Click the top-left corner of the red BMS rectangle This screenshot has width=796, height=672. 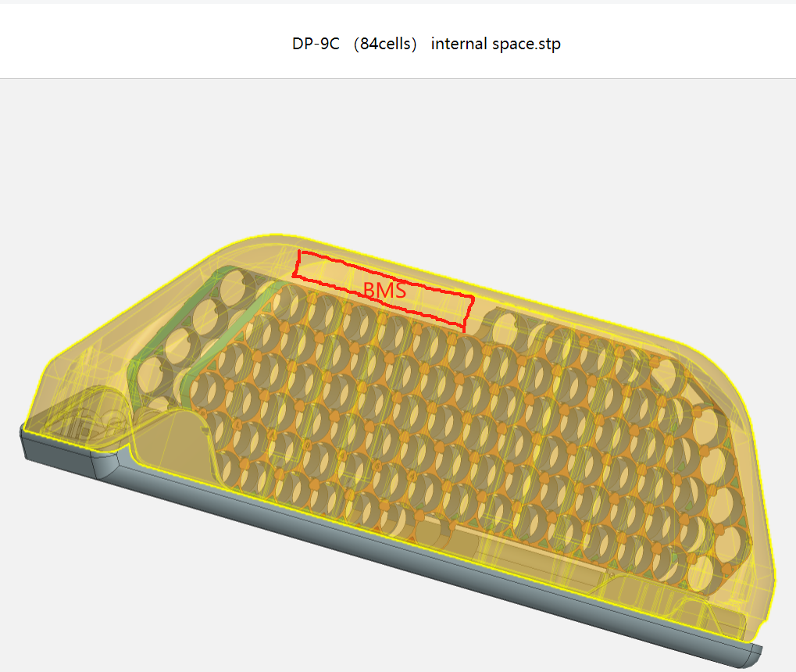300,252
